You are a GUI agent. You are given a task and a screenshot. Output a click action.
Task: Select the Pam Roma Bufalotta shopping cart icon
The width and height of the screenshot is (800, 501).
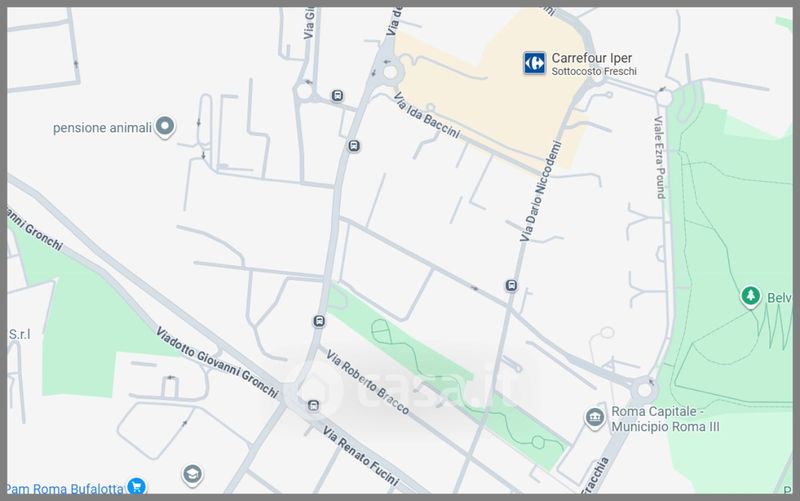click(136, 486)
